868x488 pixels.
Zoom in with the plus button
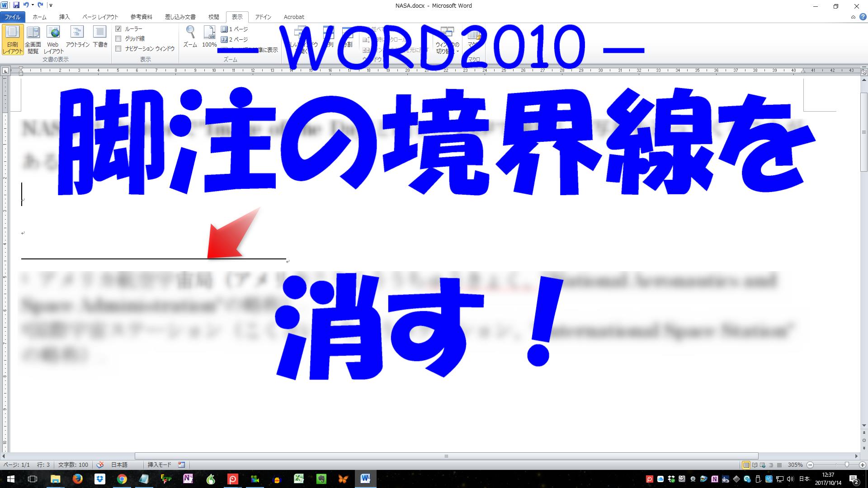[863, 465]
